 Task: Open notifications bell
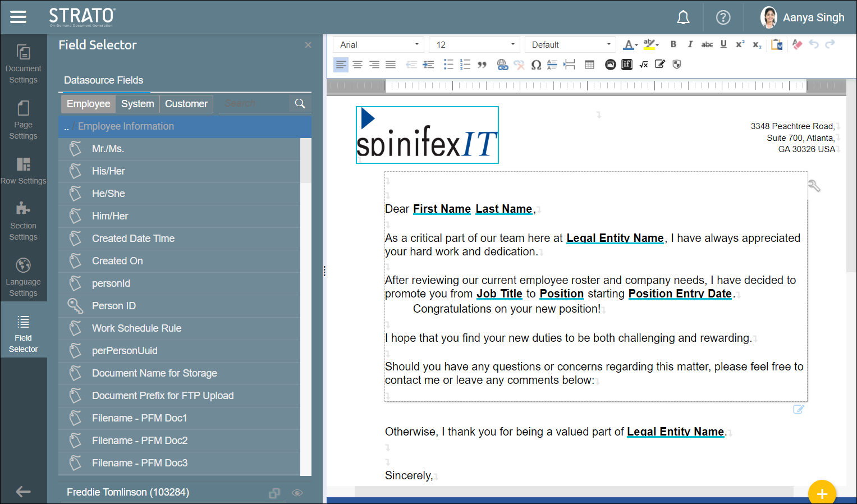pos(683,17)
